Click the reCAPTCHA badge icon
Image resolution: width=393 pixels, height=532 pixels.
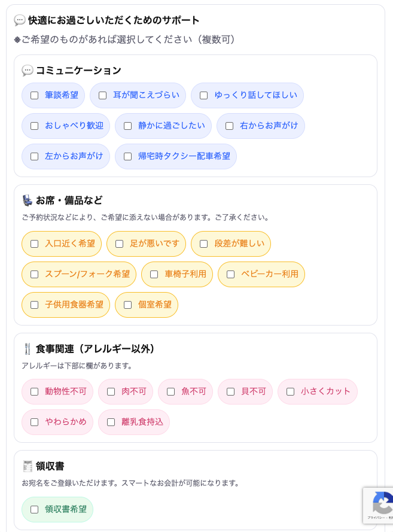tap(383, 503)
